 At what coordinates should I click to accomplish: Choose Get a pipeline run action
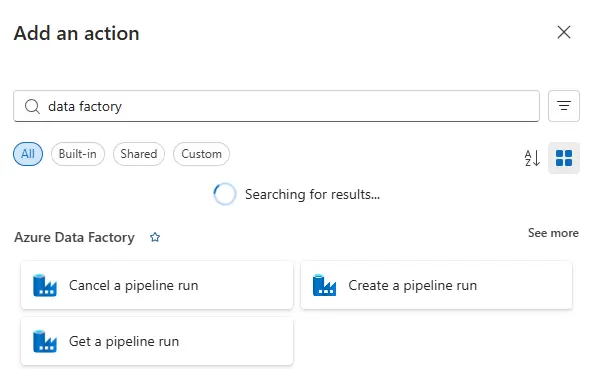157,341
